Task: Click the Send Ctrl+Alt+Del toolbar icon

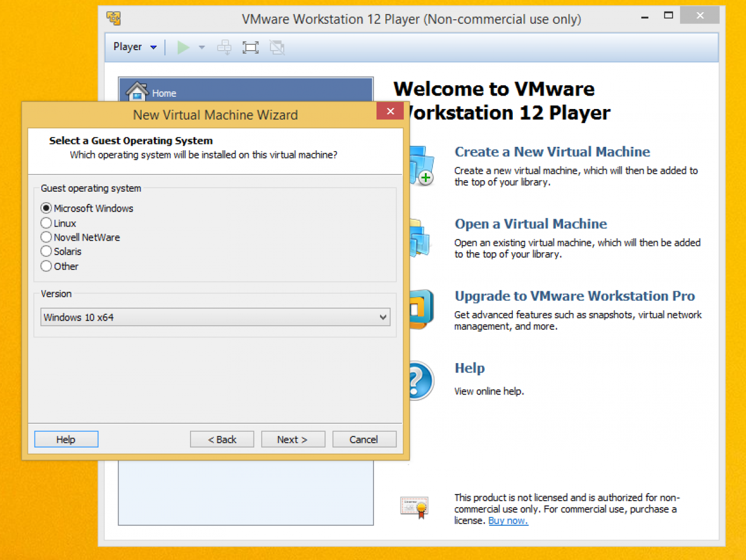Action: tap(224, 47)
